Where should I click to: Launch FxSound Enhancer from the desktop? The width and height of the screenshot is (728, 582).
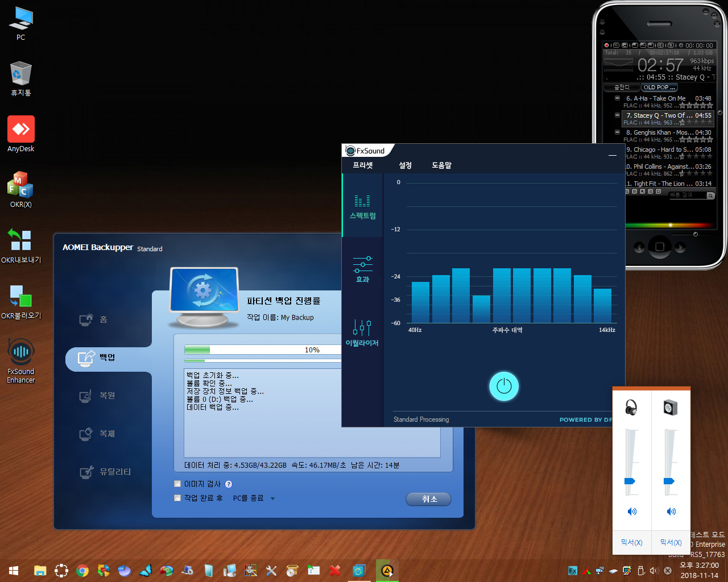coord(21,361)
